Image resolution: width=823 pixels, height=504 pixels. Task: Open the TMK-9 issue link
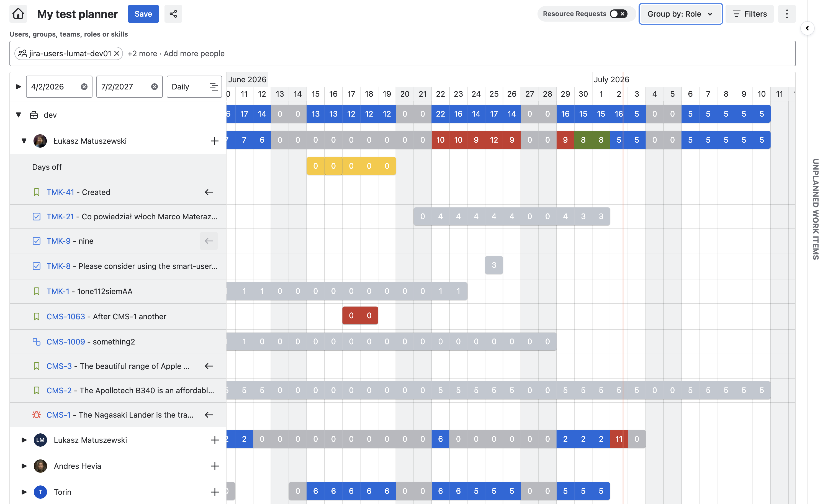point(58,241)
